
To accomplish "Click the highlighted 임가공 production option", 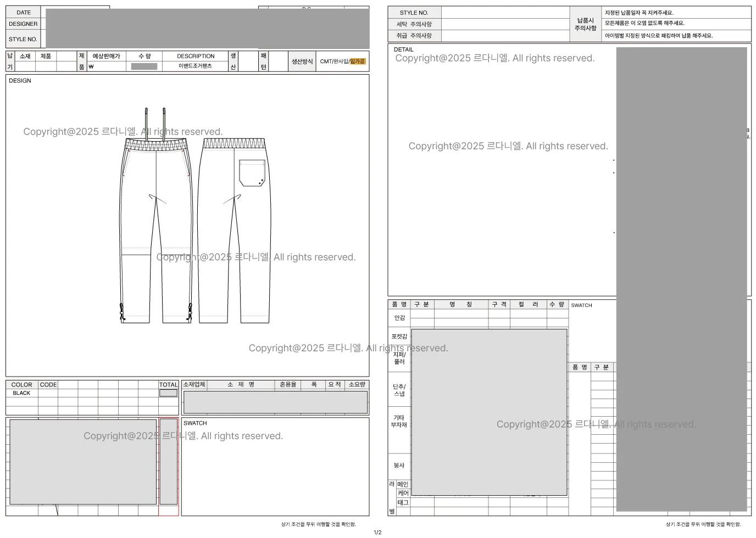I will (x=358, y=61).
